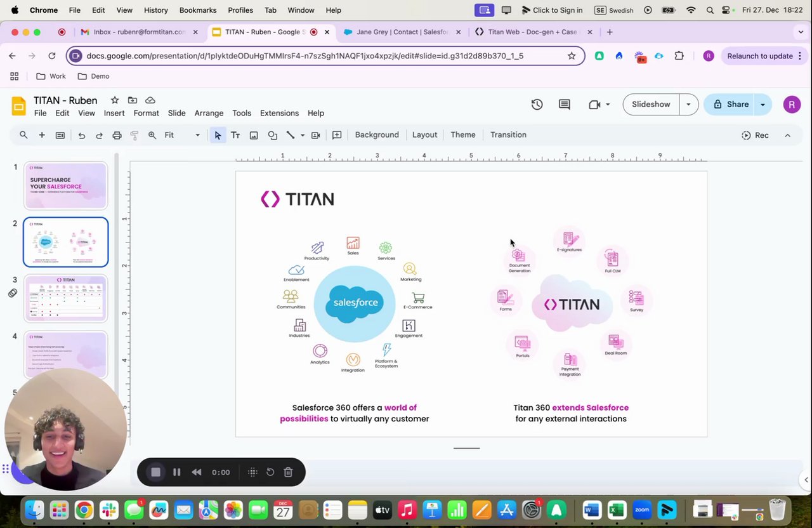
Task: Open the Demo bookmarks folder
Action: pos(93,76)
